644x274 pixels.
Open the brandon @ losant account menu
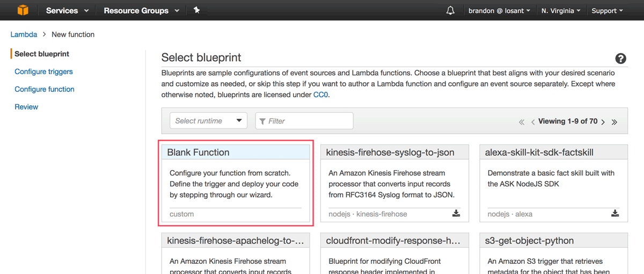point(499,11)
